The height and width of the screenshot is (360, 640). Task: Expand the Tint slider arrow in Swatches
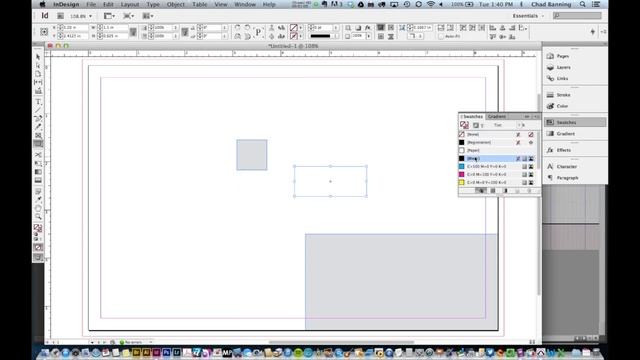(519, 125)
